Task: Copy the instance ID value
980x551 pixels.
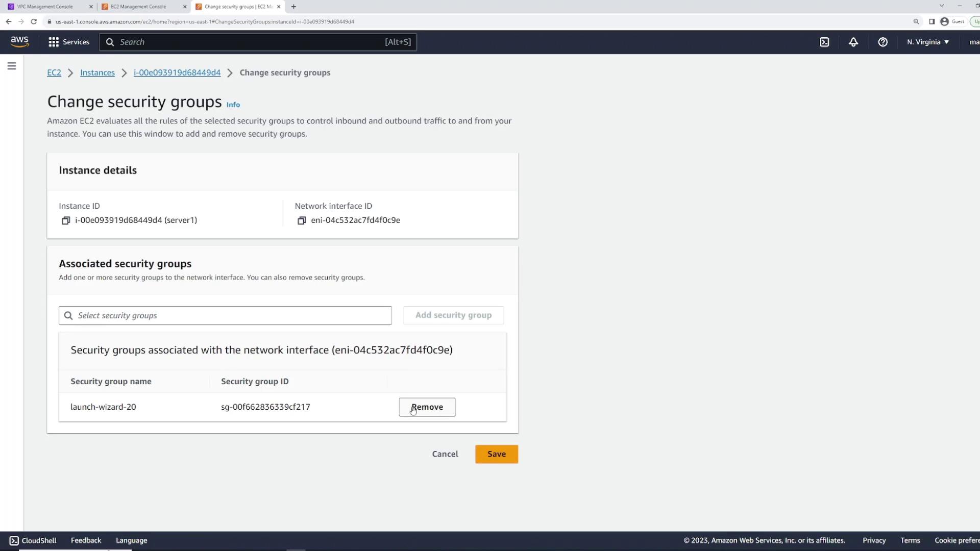Action: tap(66, 220)
